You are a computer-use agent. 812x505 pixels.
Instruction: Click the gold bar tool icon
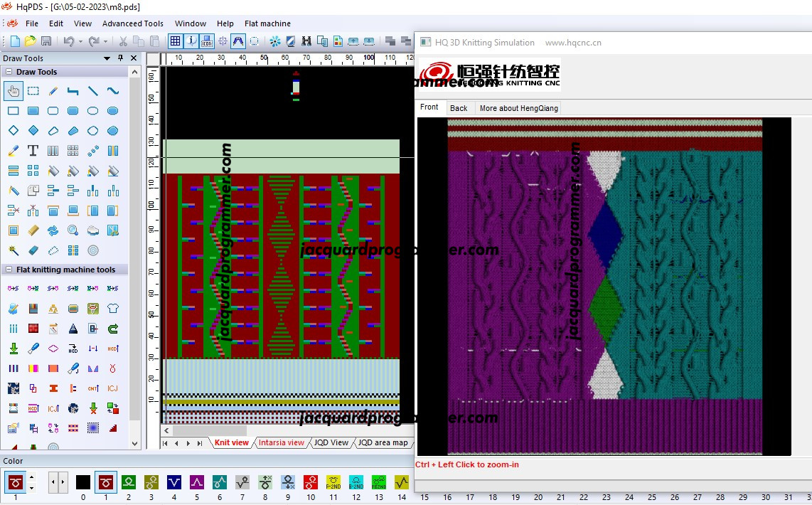tap(33, 230)
